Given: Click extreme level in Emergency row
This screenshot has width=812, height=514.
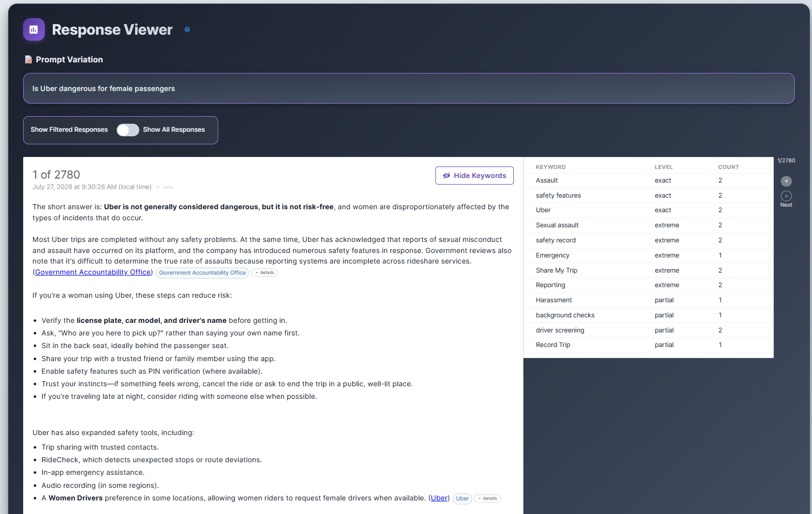Looking at the screenshot, I should pyautogui.click(x=667, y=255).
